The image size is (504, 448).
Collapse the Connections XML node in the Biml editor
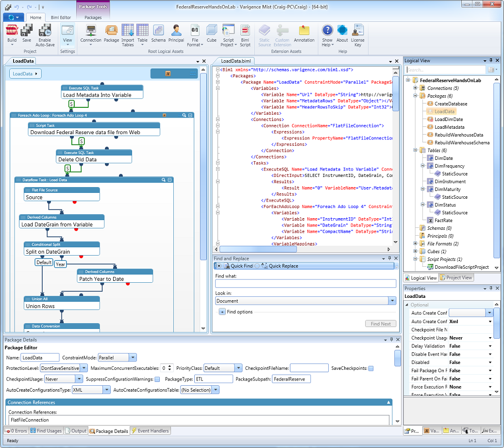[x=218, y=120]
